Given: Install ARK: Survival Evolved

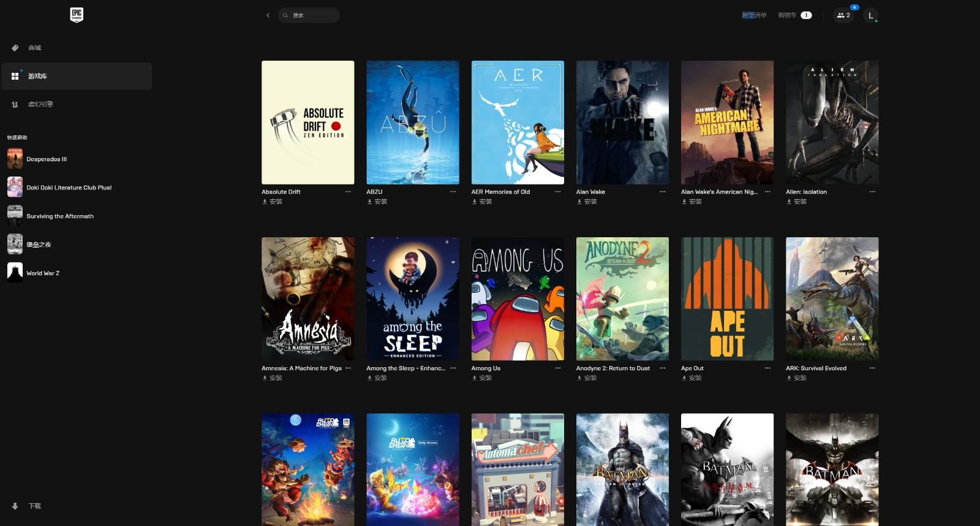Looking at the screenshot, I should (x=797, y=378).
